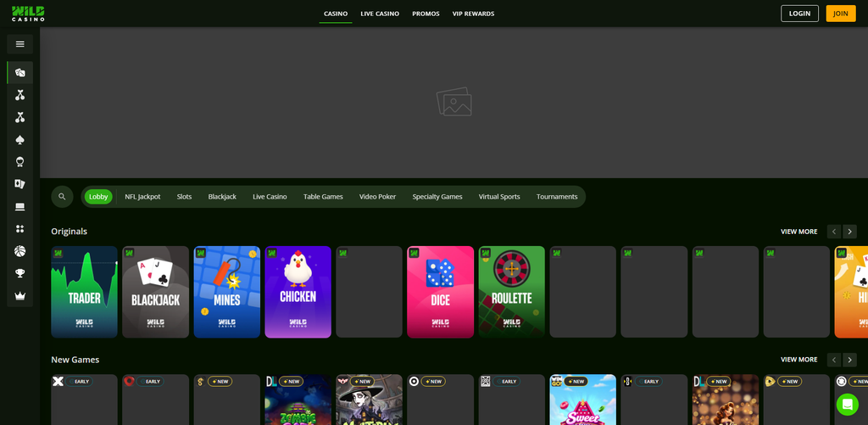Open the VIP REWARDS nav item
868x425 pixels.
point(473,14)
